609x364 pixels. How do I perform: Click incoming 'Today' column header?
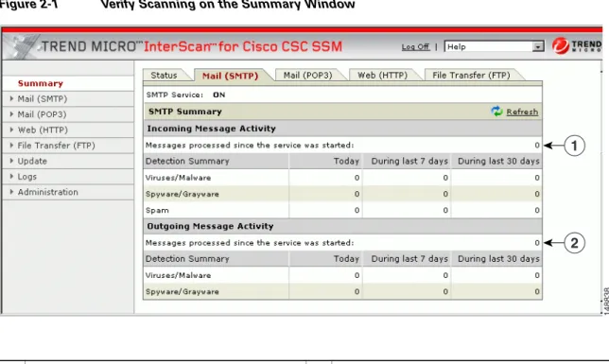(346, 162)
